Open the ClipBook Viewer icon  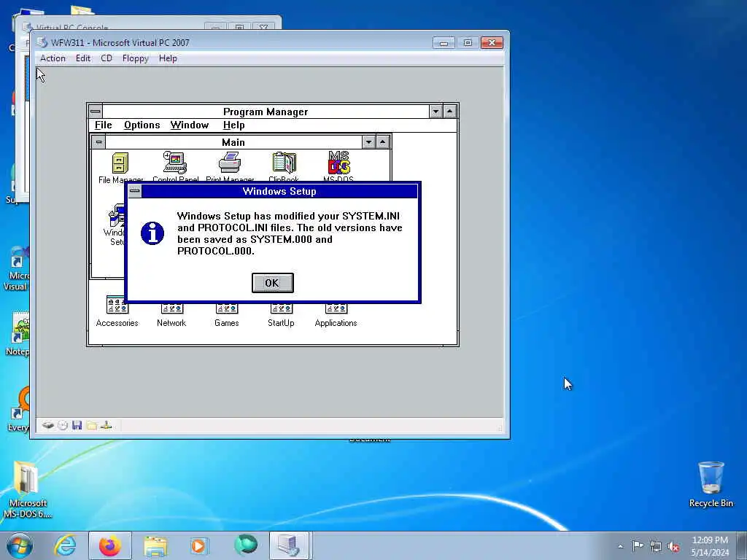coord(284,163)
